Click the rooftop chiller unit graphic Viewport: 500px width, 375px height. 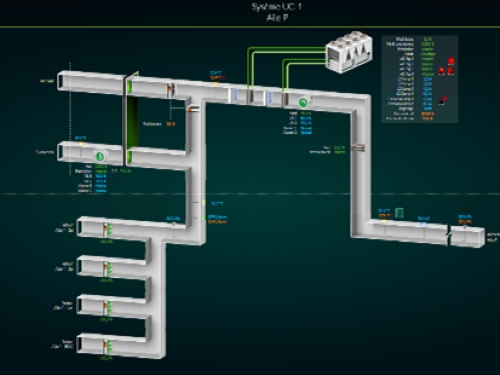click(349, 52)
